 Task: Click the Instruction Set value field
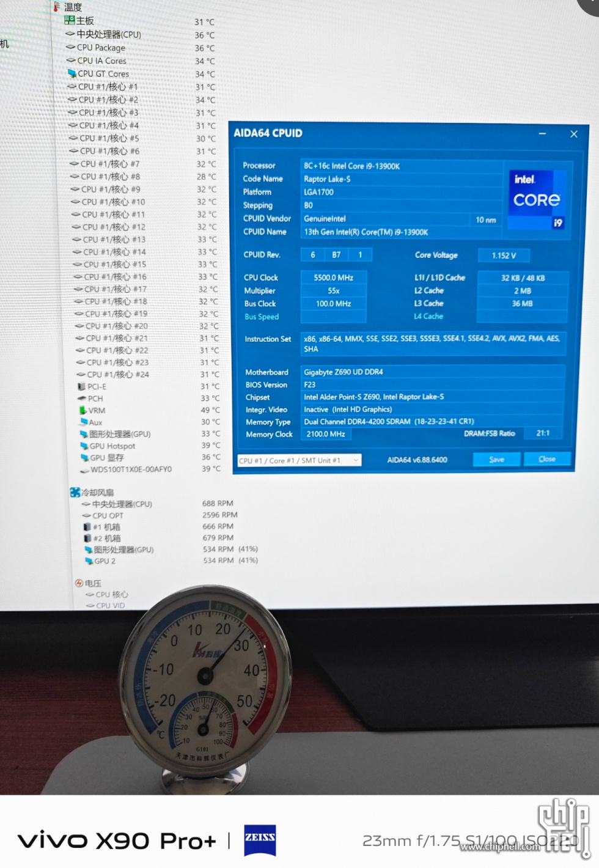pos(433,344)
